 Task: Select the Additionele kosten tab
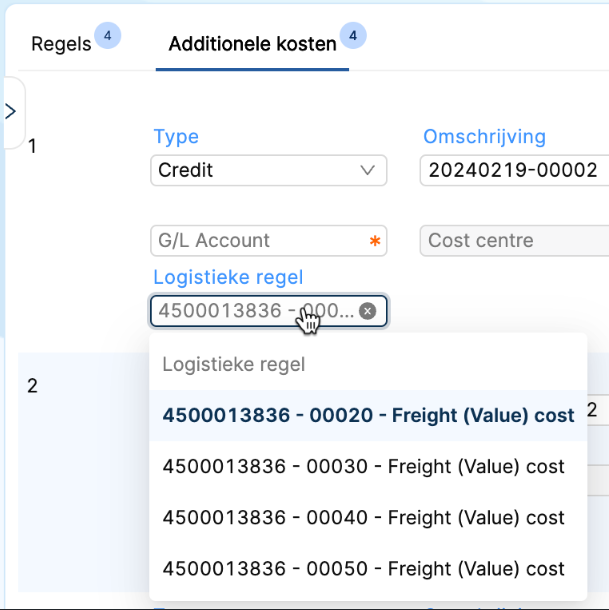(252, 45)
